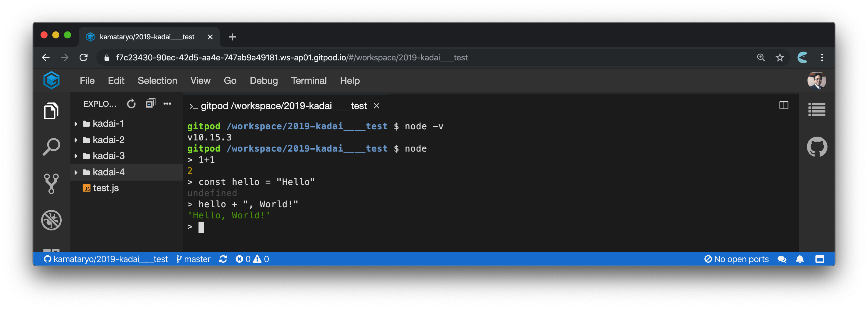
Task: Refresh the Explorer file tree
Action: point(132,104)
